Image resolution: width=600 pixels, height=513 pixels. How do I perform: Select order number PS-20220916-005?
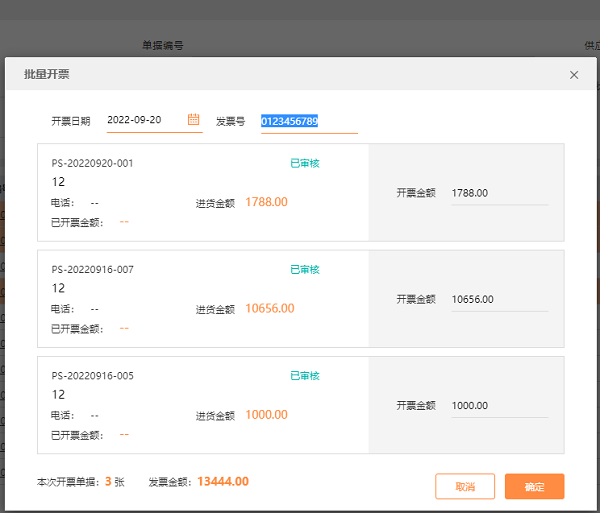(92, 376)
